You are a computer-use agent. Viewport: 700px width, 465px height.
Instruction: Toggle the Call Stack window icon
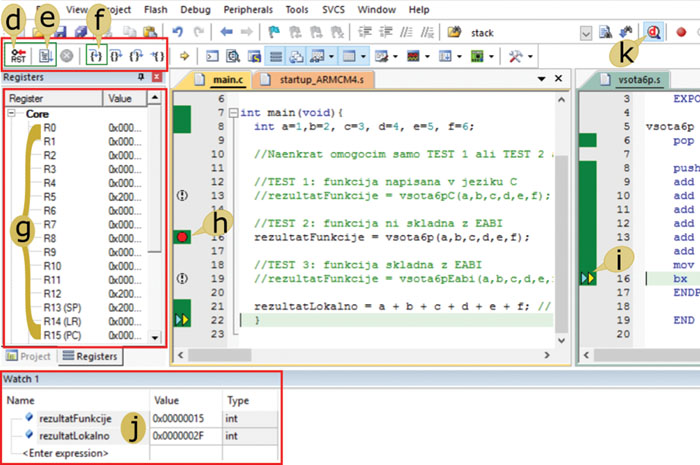click(297, 56)
